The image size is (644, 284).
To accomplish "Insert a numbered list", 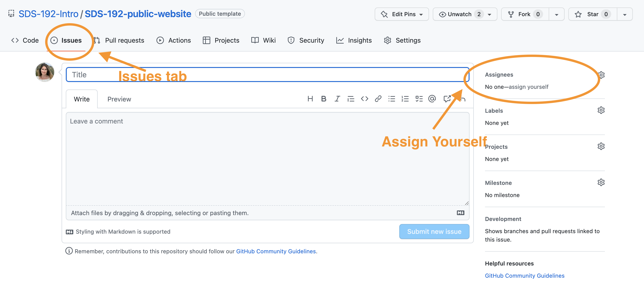I will click(405, 99).
